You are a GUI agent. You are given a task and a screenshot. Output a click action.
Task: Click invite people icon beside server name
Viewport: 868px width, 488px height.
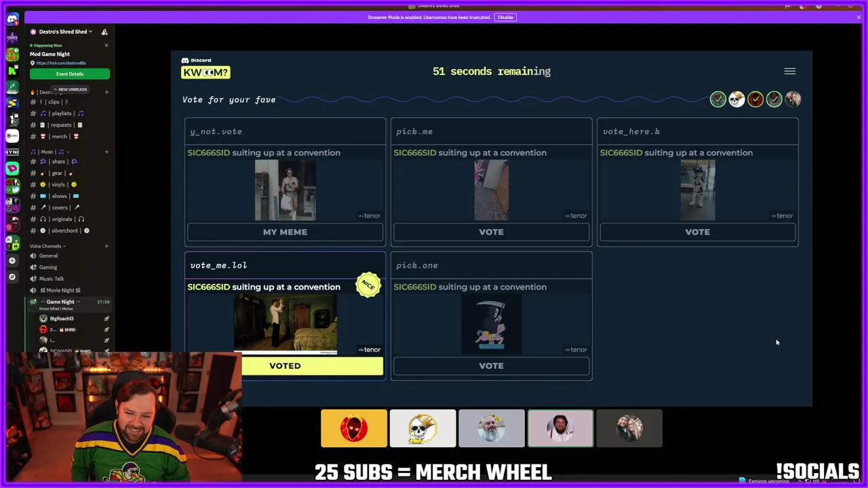pos(104,32)
